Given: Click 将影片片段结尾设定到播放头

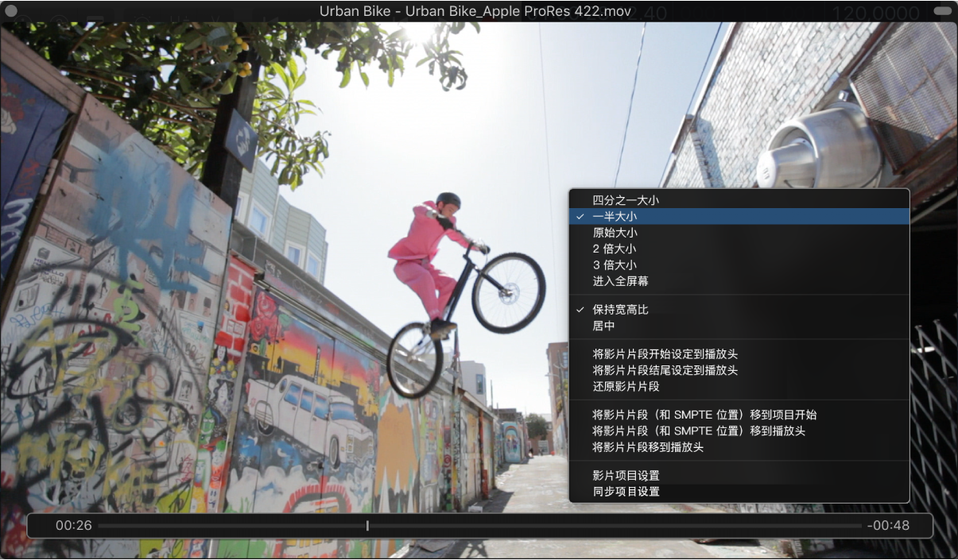Looking at the screenshot, I should pos(739,370).
